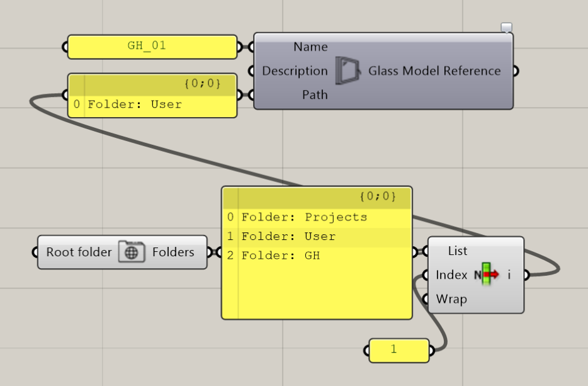Screen dimensions: 588x386
Task: Click the {0;0} header of the large panel
Action: (317, 197)
